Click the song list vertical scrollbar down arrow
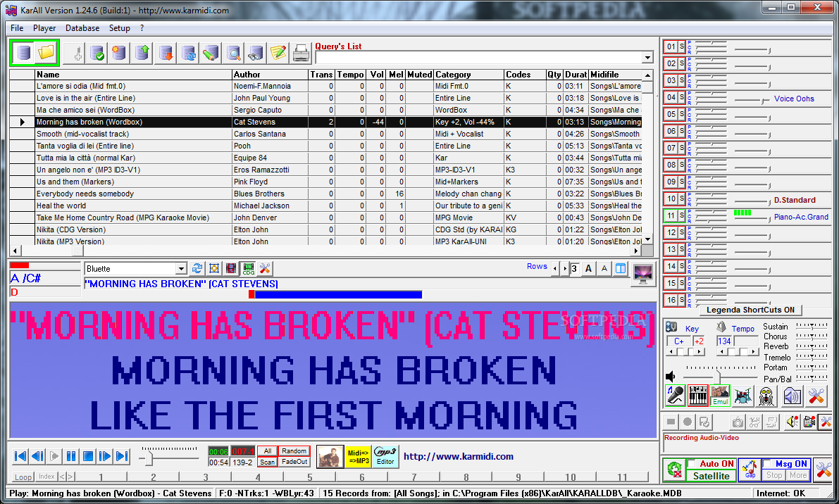 [647, 239]
